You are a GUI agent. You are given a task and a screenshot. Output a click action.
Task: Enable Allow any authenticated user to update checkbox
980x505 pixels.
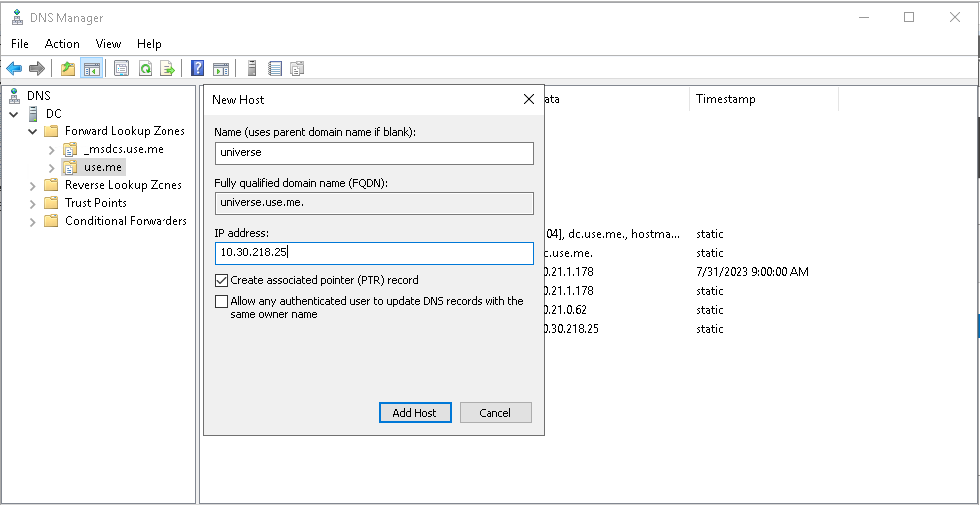(x=221, y=301)
